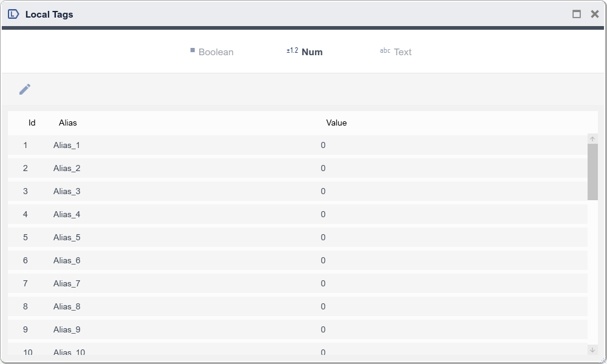The image size is (607, 364).
Task: Click the Alias column header
Action: (68, 123)
